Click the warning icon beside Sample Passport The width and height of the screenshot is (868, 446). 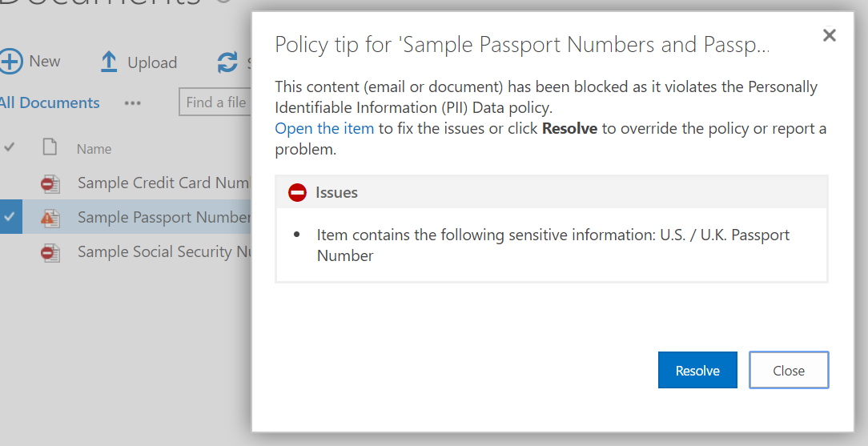pos(50,218)
